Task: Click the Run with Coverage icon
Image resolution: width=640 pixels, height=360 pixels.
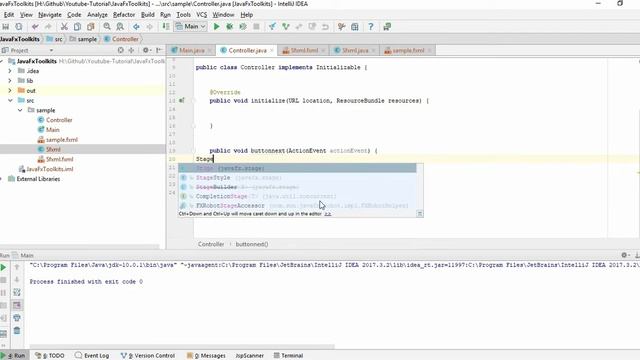Action: tap(243, 27)
